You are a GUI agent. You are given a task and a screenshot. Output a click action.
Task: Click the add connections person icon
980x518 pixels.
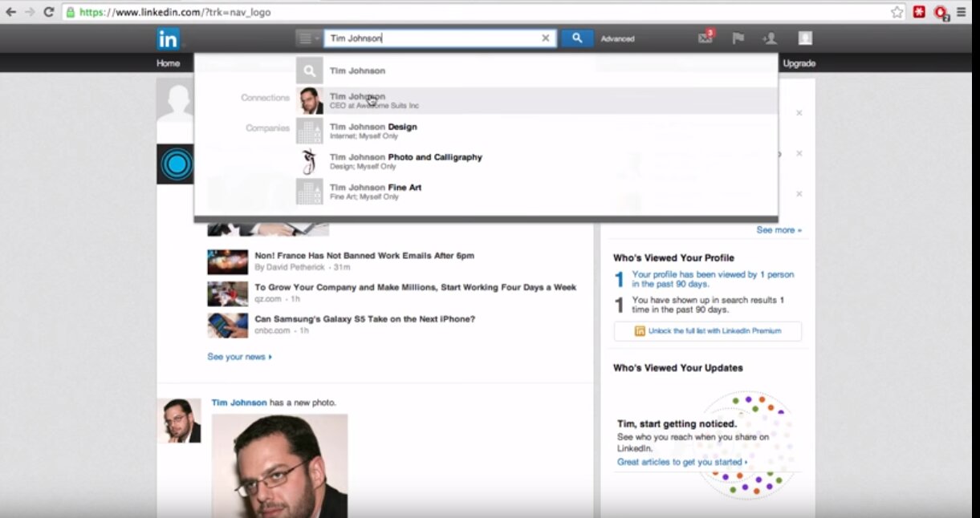[x=770, y=38]
